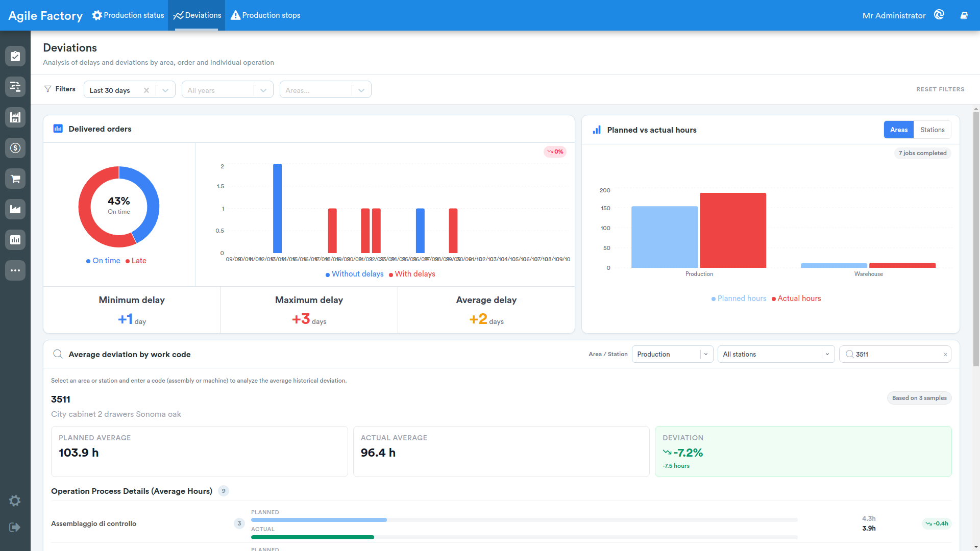Image resolution: width=980 pixels, height=551 pixels.
Task: Toggle With delays legend series
Action: tap(412, 274)
